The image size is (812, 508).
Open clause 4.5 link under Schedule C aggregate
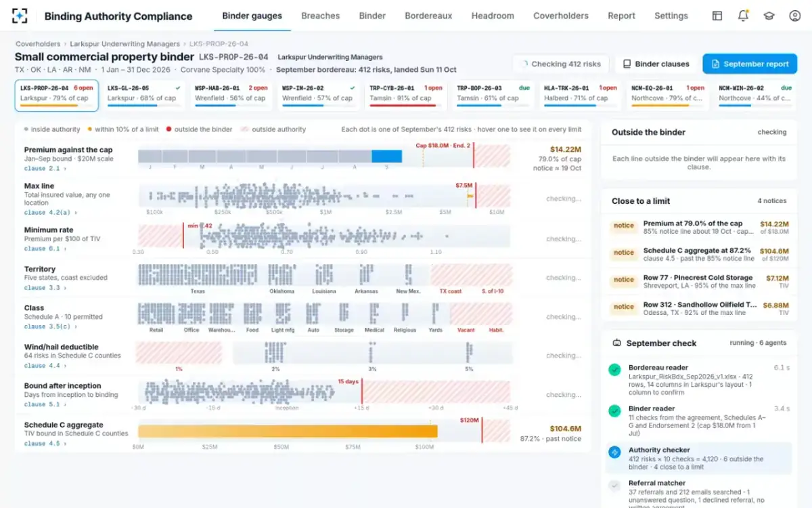coord(45,444)
